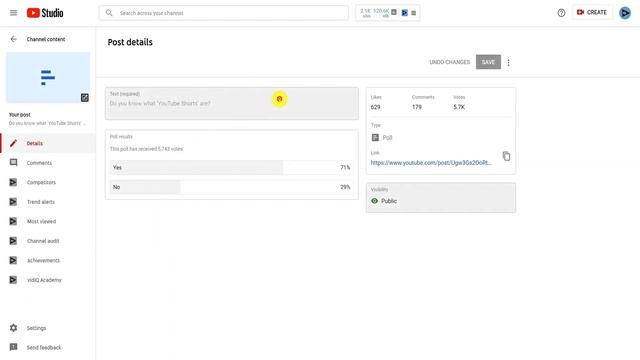Open the youtube.com post link
The width and height of the screenshot is (640, 360).
pos(431,162)
